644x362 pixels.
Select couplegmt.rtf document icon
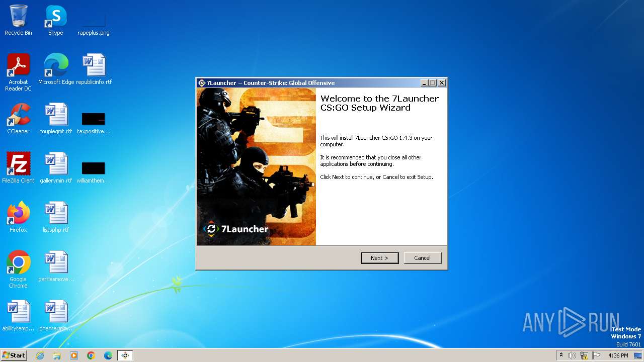point(56,119)
